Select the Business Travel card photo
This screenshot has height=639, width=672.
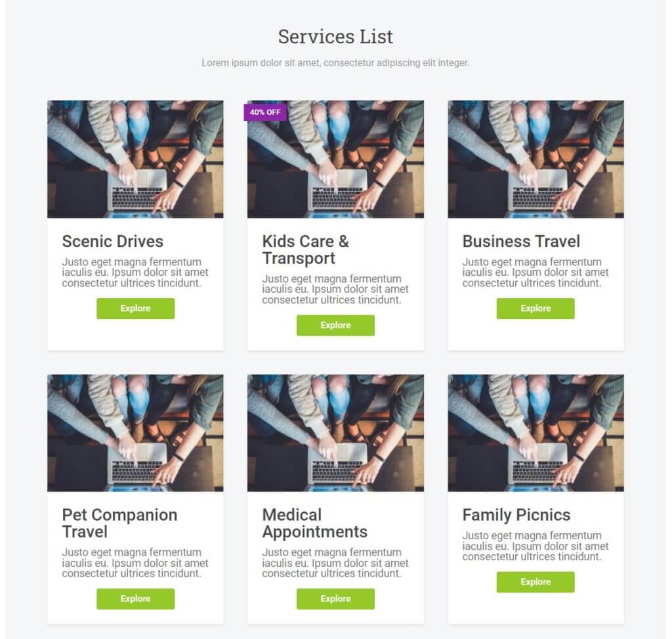535,159
